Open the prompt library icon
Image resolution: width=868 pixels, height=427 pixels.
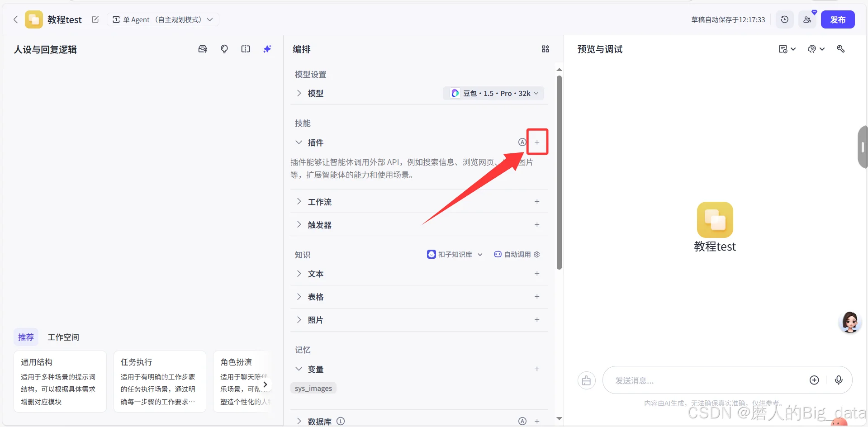click(203, 49)
